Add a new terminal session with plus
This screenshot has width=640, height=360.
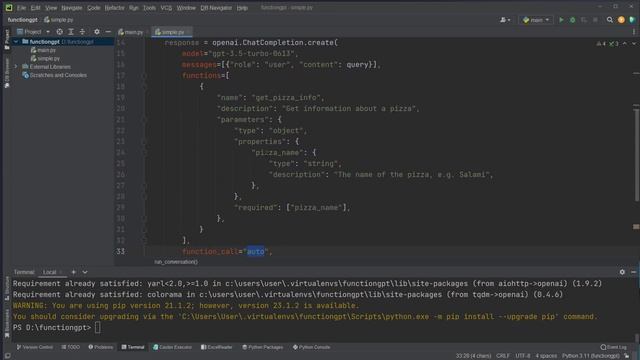point(73,272)
